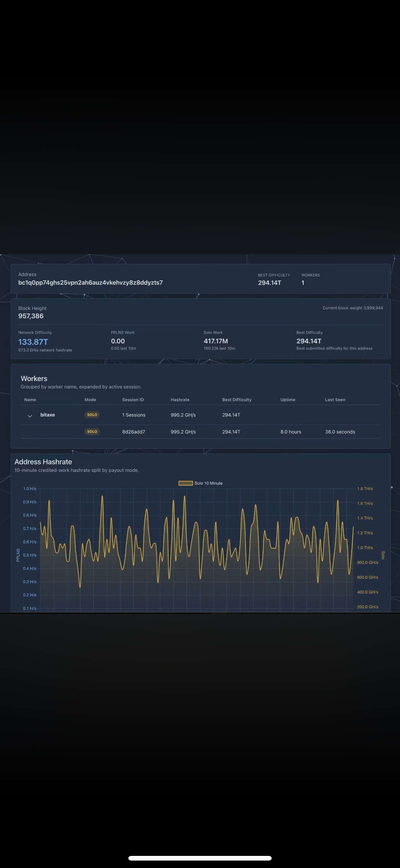Select the wallet address text
The image size is (400, 868).
point(90,283)
